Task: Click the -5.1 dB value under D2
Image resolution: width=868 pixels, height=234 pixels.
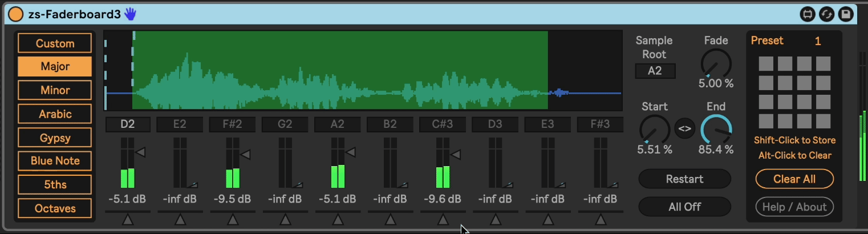Action: click(127, 199)
